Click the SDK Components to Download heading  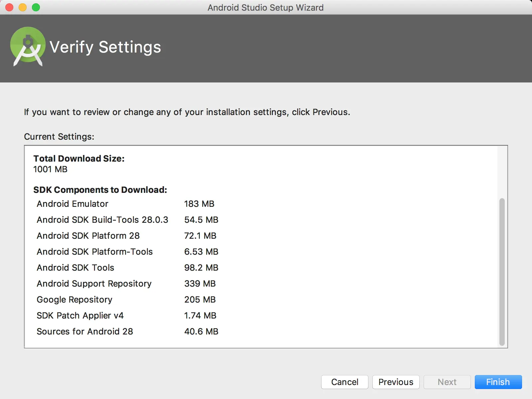[100, 190]
